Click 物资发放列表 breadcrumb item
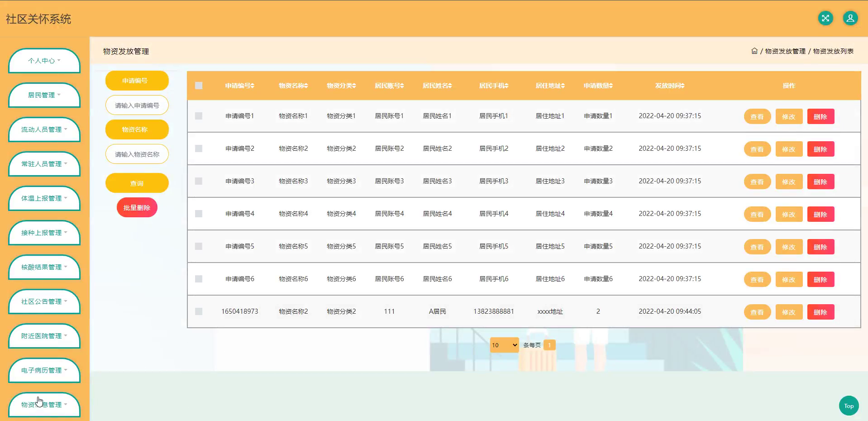This screenshot has width=868, height=421. click(833, 51)
